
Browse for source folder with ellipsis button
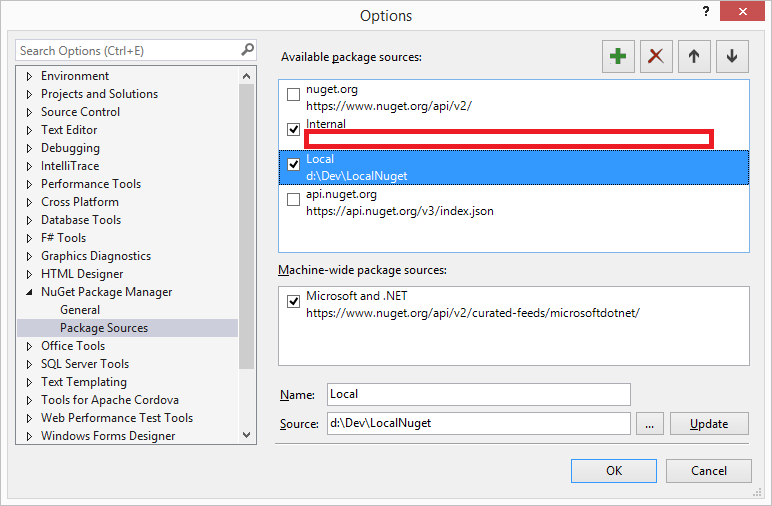point(649,424)
